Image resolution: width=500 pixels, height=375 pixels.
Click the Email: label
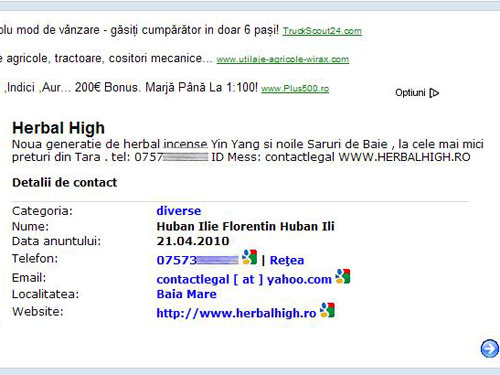[29, 278]
